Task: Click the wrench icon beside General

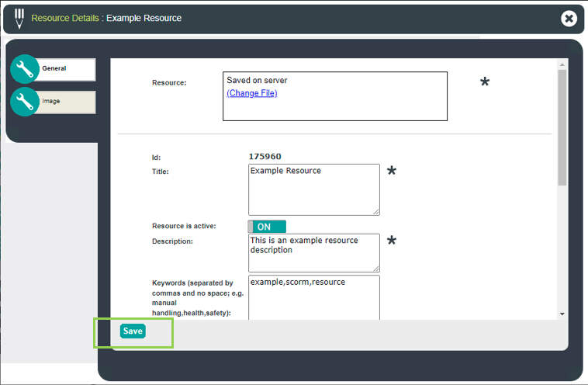Action: [25, 69]
